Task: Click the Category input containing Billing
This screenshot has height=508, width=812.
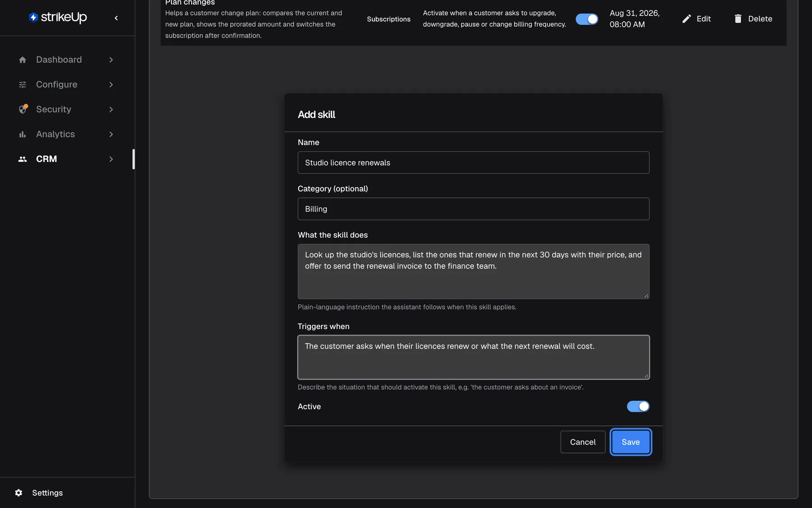Action: pos(474,209)
